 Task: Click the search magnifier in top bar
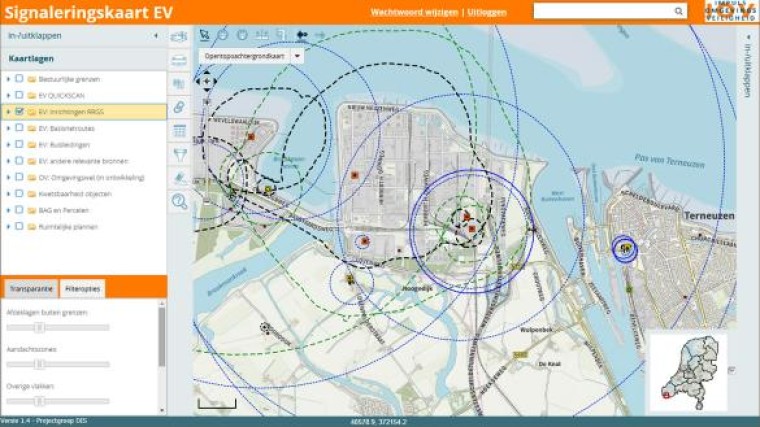click(x=679, y=11)
